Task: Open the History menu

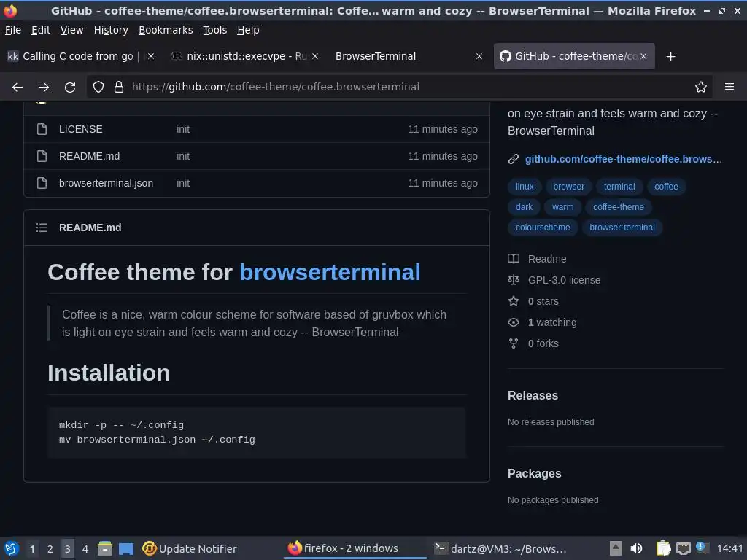Action: click(111, 30)
